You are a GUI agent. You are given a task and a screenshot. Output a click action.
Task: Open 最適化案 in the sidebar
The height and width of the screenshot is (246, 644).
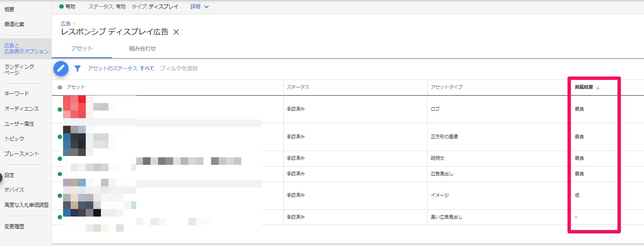pos(14,24)
